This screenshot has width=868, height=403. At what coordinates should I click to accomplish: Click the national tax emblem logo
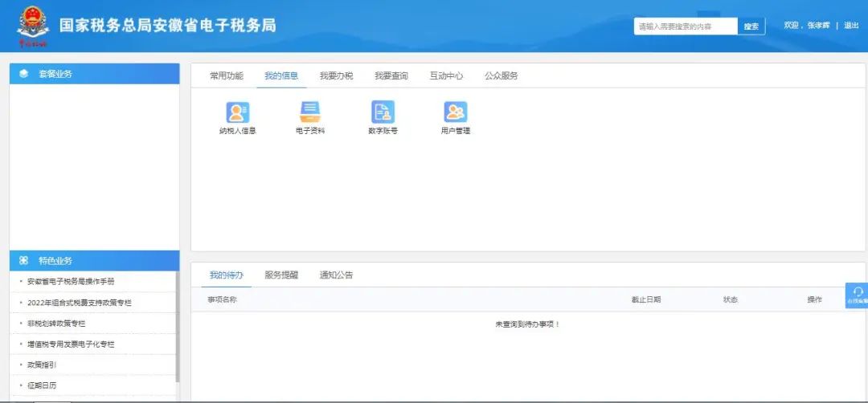33,25
